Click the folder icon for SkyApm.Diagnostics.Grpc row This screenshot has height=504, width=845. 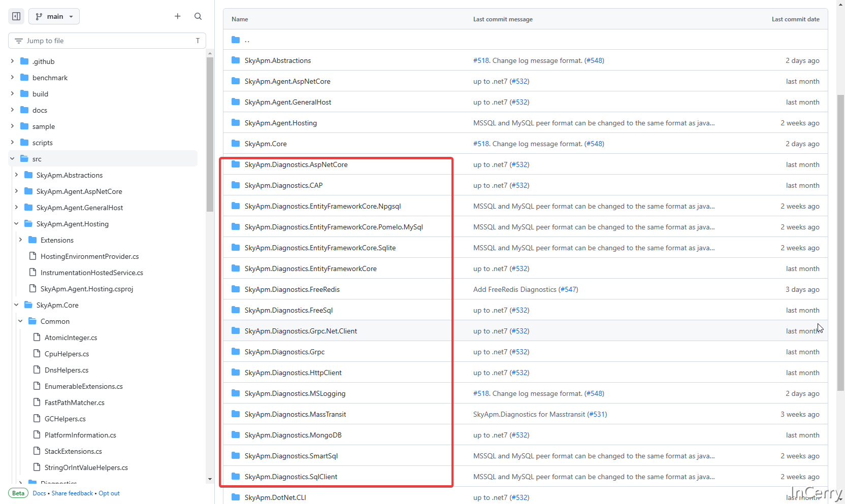pyautogui.click(x=236, y=352)
